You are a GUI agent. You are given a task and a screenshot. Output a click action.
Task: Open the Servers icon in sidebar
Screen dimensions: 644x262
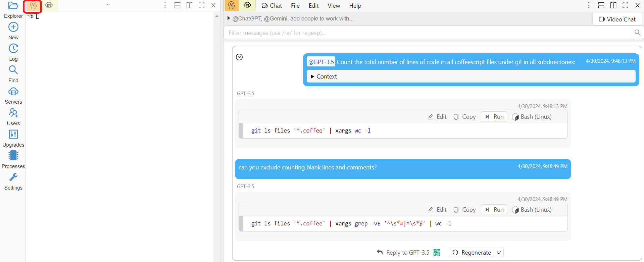pyautogui.click(x=13, y=92)
